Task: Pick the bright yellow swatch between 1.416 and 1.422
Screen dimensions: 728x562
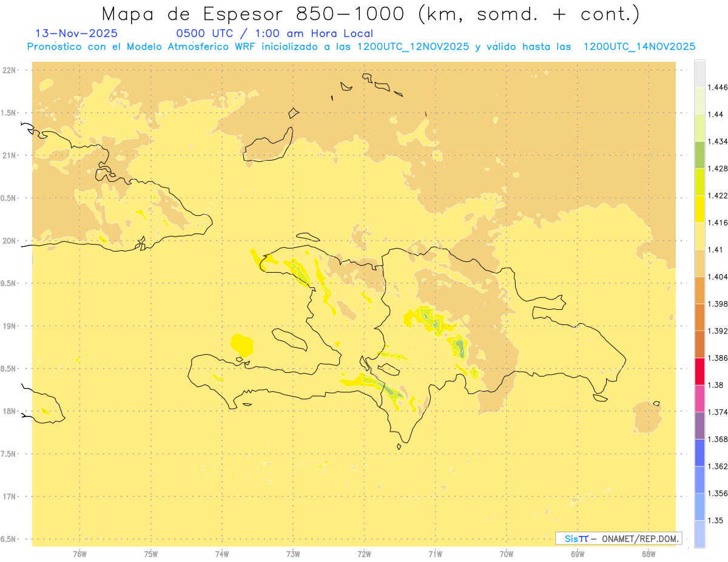Action: click(x=699, y=209)
